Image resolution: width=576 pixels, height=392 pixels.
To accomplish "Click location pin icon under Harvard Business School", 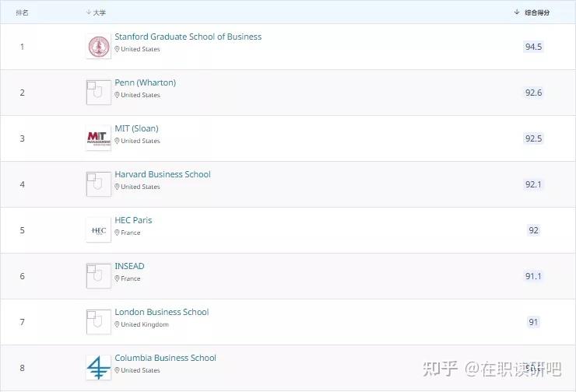I will click(x=117, y=187).
